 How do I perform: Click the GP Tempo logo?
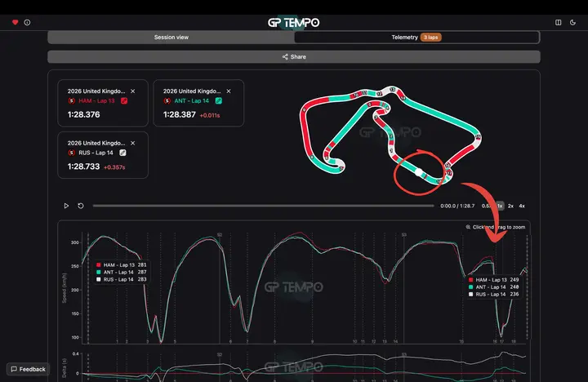point(294,23)
